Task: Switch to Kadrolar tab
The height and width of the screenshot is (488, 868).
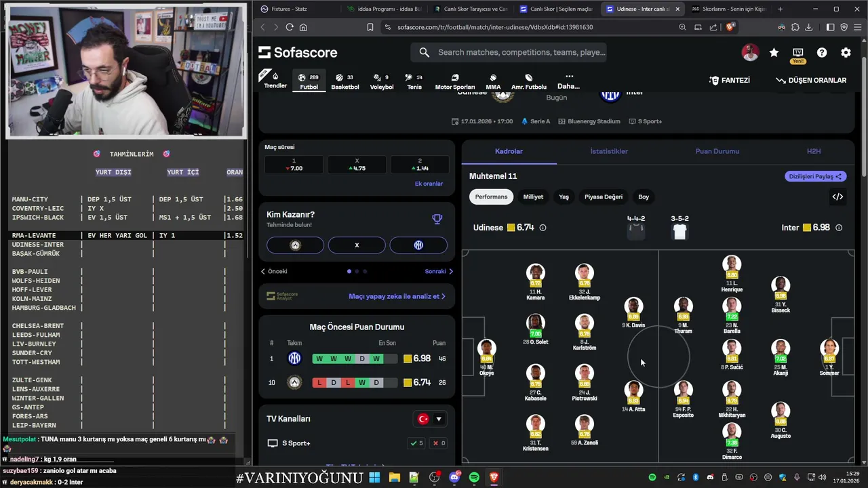Action: tap(509, 151)
